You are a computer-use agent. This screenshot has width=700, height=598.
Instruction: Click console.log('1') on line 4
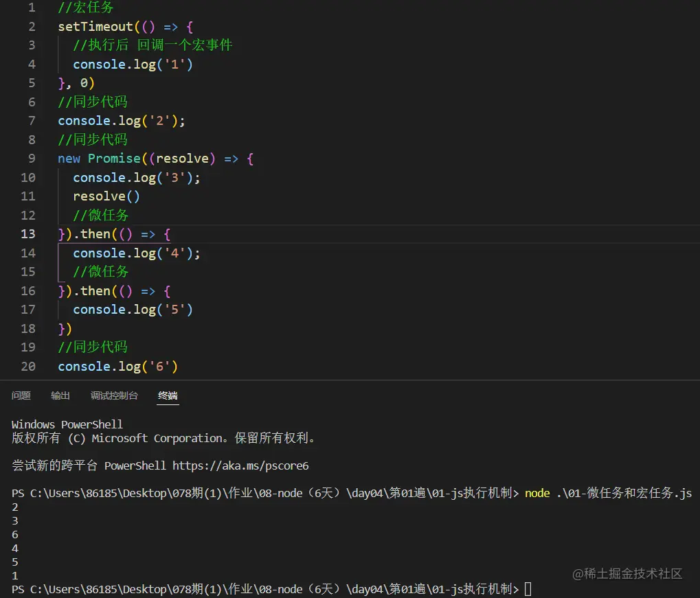133,65
